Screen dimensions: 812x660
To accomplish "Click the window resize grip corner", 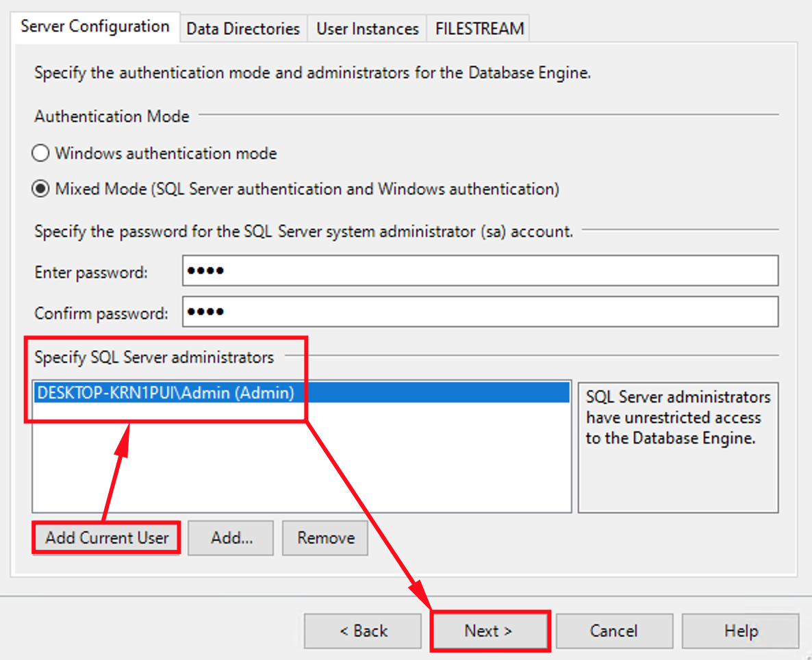I will pyautogui.click(x=807, y=656).
